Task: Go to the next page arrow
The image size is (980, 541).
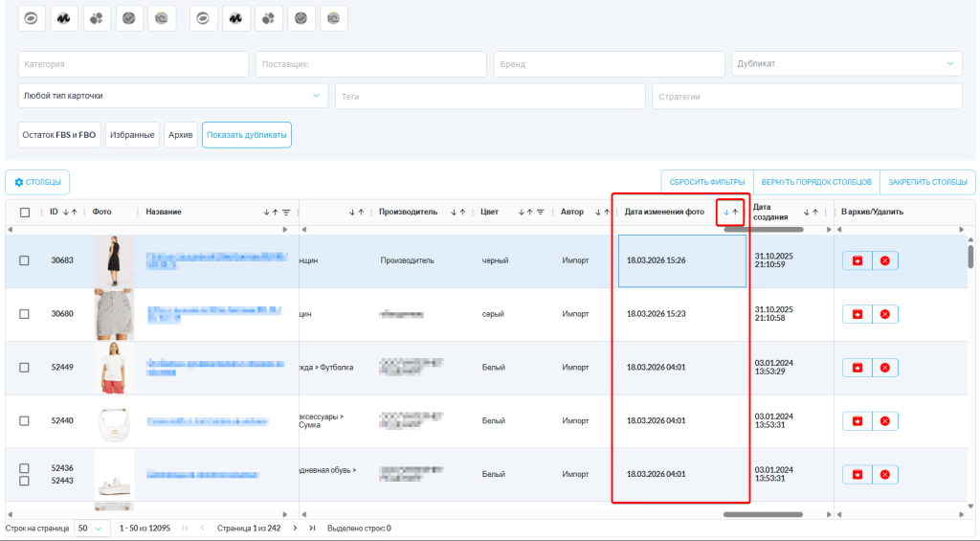Action: tap(295, 528)
